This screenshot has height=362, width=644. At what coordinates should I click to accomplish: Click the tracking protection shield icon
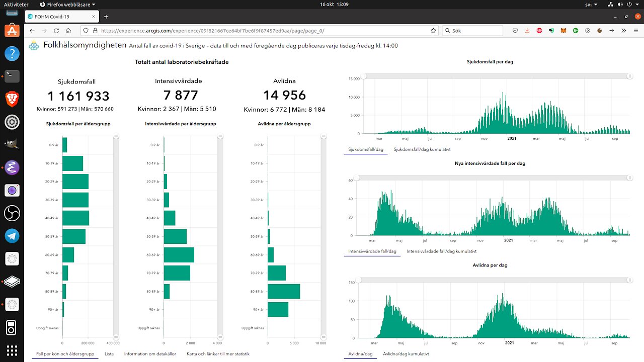click(x=86, y=31)
